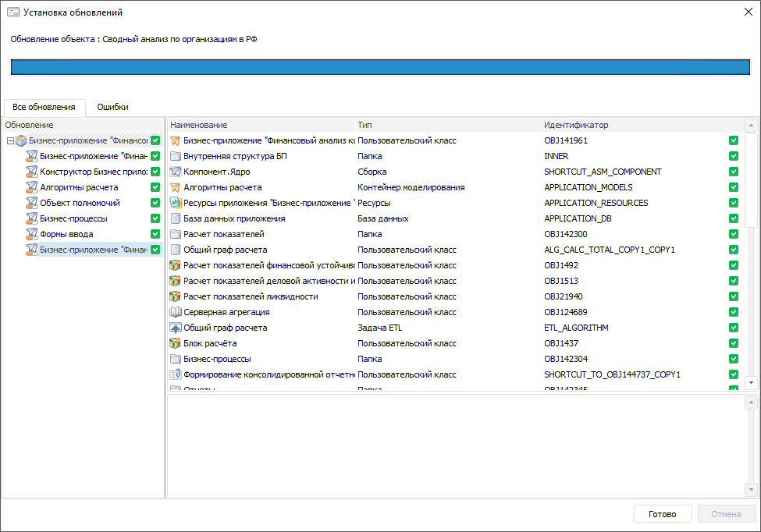Select Алгоритмы расчета in the update tree
This screenshot has height=532, width=761.
[x=79, y=187]
